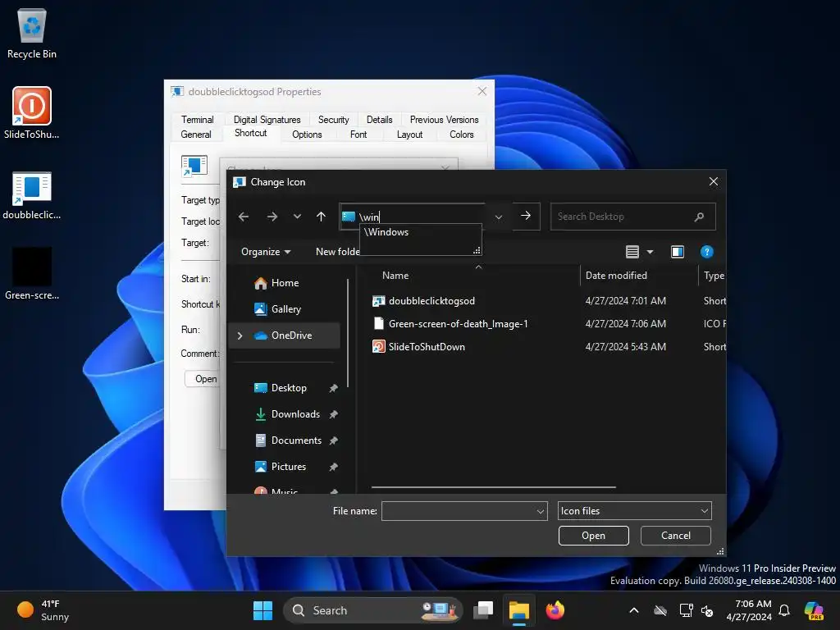Viewport: 840px width, 630px height.
Task: Click the search magnifier icon
Action: pos(699,217)
